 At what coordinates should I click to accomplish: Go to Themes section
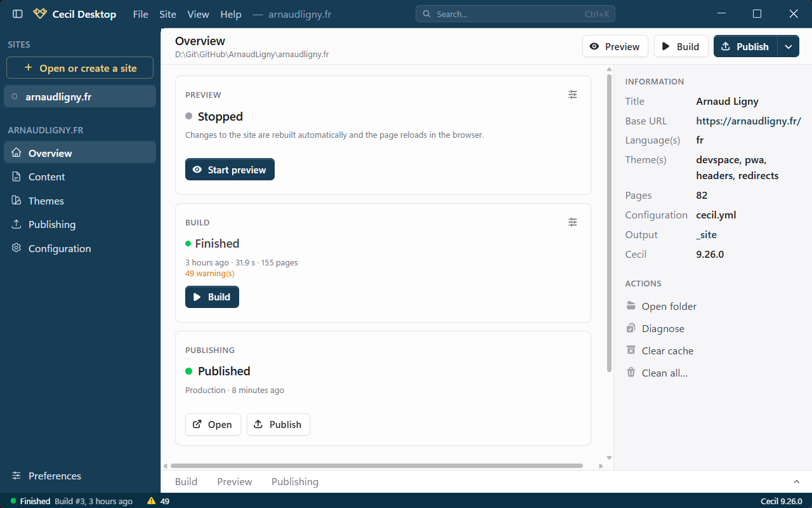(x=80, y=201)
